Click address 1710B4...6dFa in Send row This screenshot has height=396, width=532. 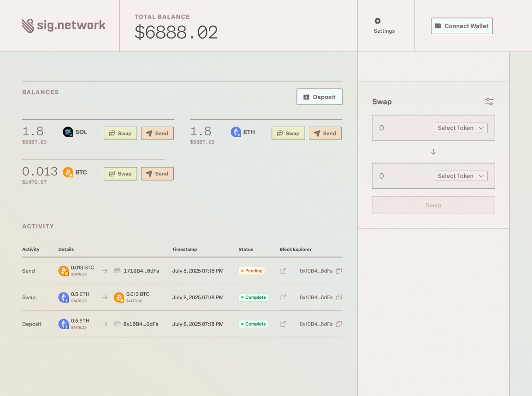(x=141, y=271)
